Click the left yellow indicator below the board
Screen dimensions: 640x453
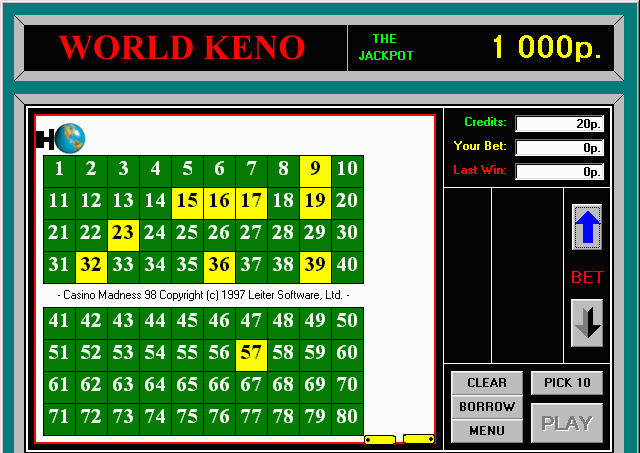(380, 438)
